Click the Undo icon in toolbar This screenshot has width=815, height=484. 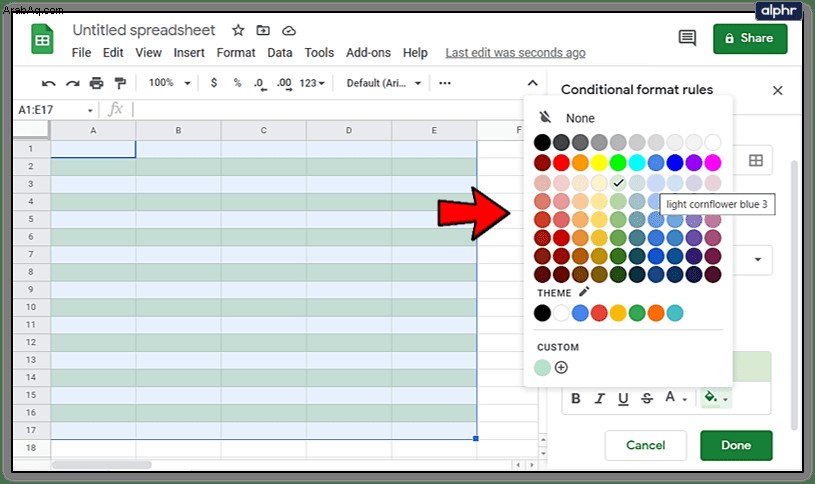coord(48,83)
